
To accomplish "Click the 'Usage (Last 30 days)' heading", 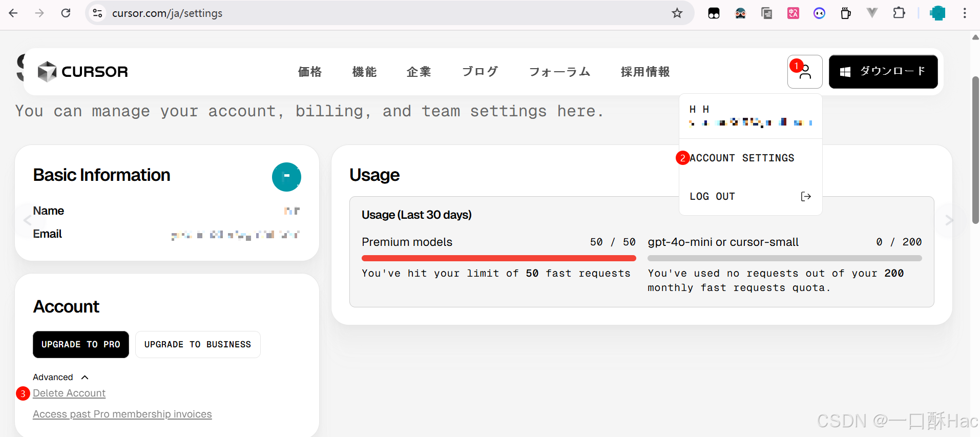I will click(x=416, y=215).
